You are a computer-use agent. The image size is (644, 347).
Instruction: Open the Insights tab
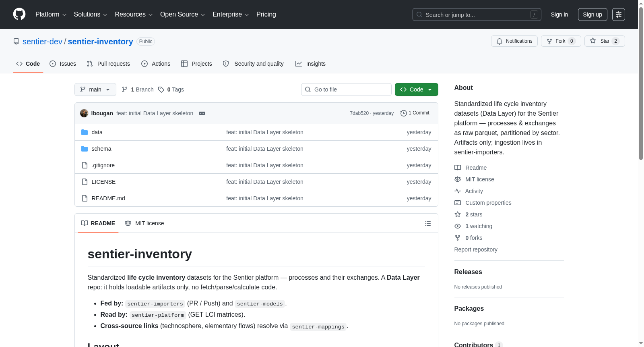click(310, 64)
